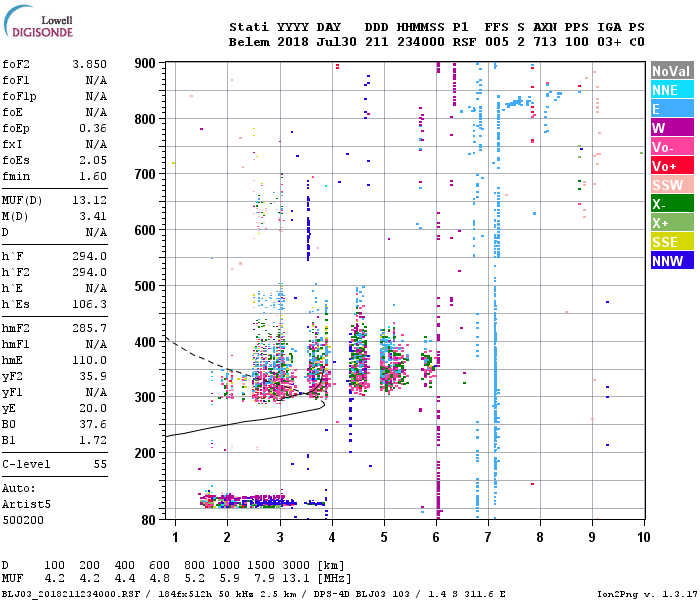Select the SSW legend swatch

pos(672,184)
